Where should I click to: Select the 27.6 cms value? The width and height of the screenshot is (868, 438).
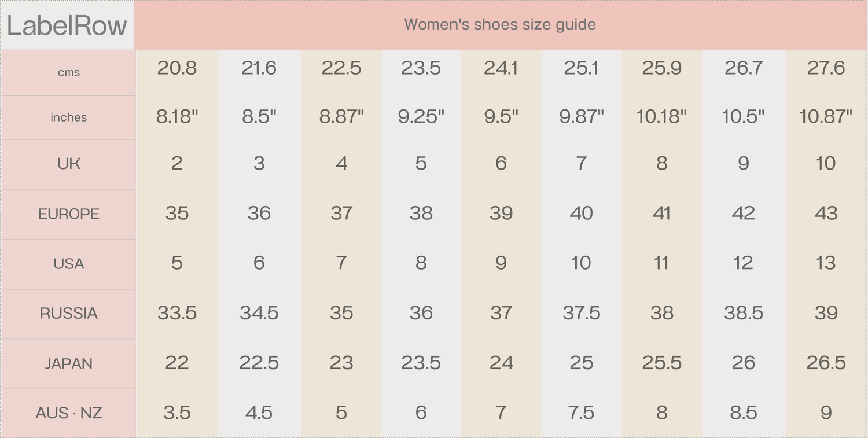[x=826, y=68]
